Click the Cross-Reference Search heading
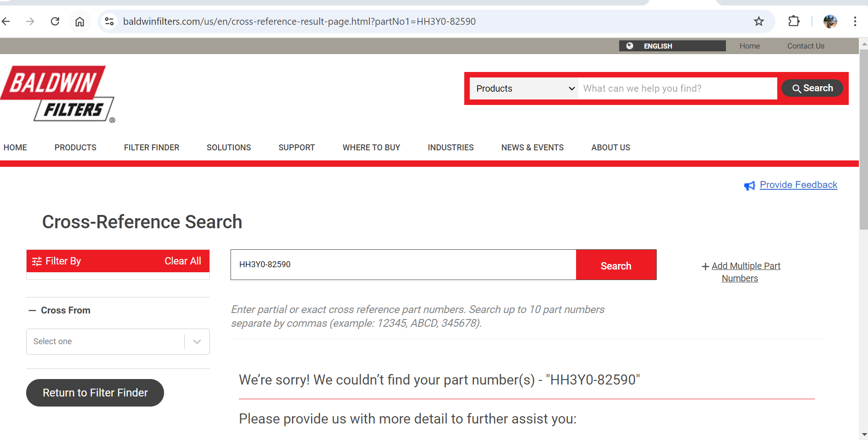 [x=142, y=222]
